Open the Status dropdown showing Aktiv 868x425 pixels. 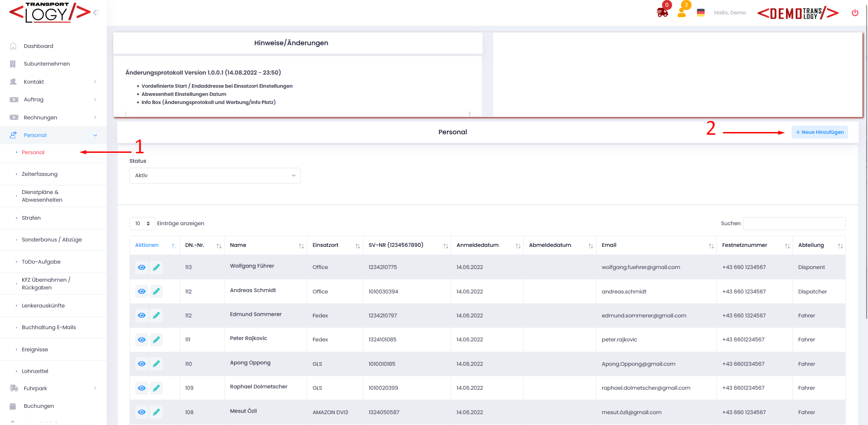click(x=215, y=175)
